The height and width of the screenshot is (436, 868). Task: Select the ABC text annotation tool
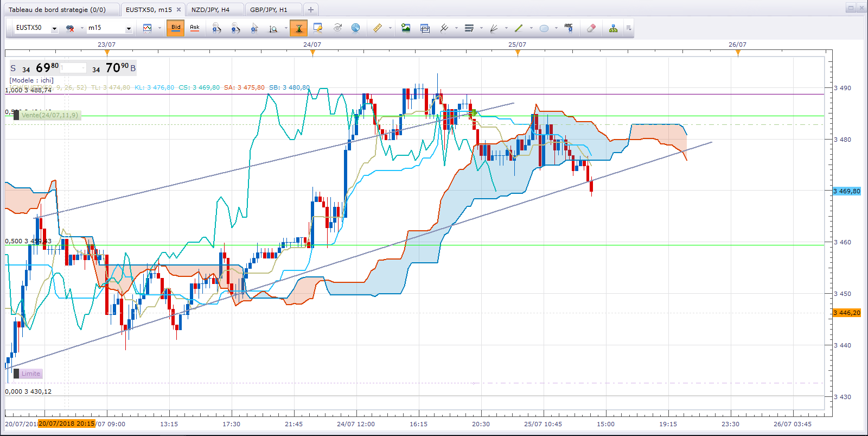pyautogui.click(x=569, y=28)
